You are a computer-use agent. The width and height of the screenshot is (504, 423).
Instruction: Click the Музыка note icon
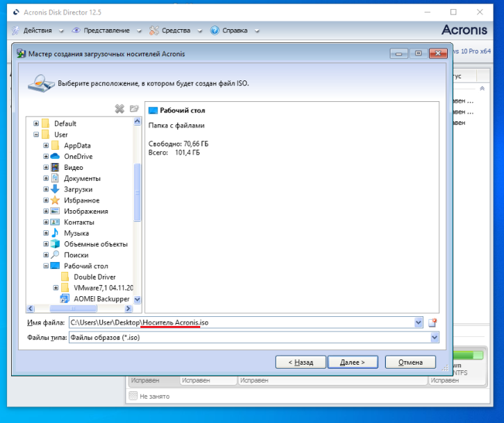[x=56, y=233]
